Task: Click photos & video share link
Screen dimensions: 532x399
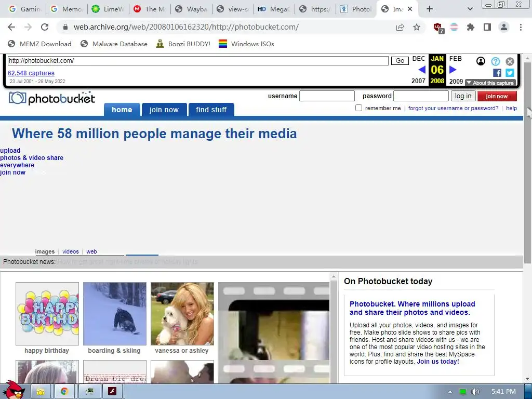Action: click(32, 158)
